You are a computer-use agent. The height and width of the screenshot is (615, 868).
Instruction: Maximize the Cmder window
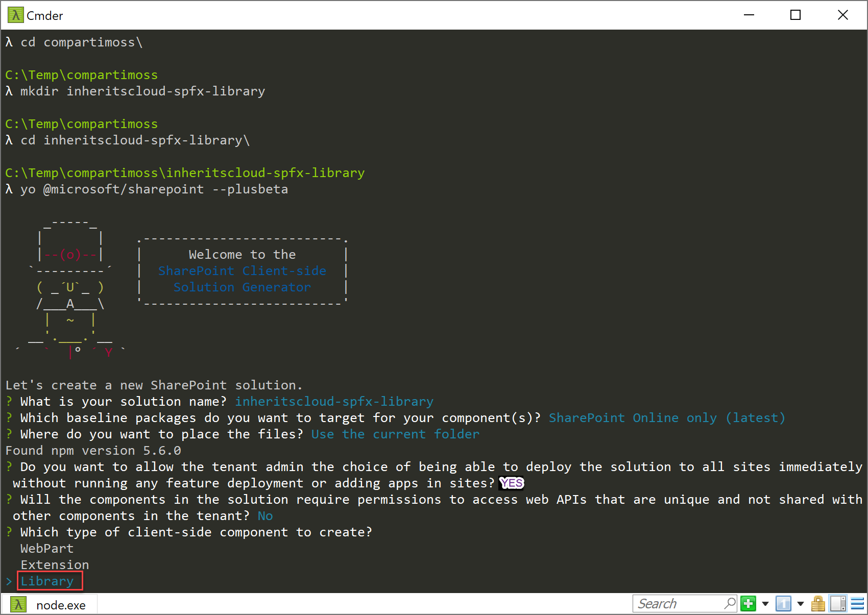(795, 15)
